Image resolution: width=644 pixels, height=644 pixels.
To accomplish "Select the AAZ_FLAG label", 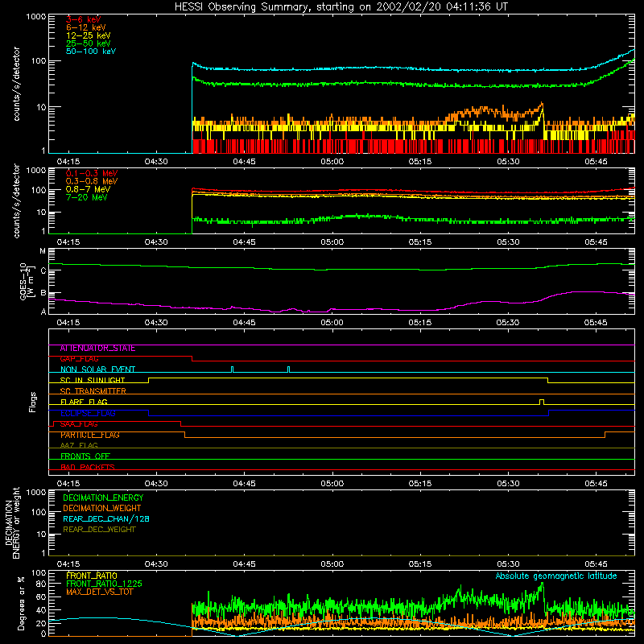I will click(79, 446).
